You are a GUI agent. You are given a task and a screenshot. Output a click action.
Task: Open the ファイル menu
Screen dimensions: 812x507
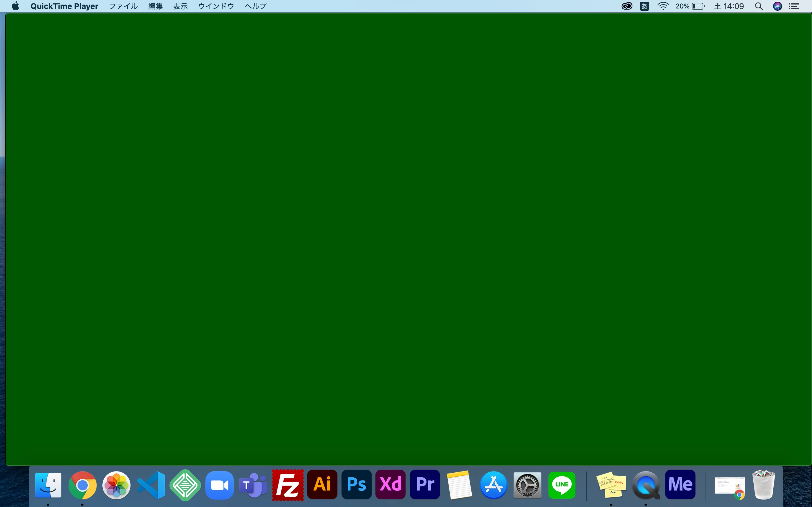pyautogui.click(x=123, y=6)
